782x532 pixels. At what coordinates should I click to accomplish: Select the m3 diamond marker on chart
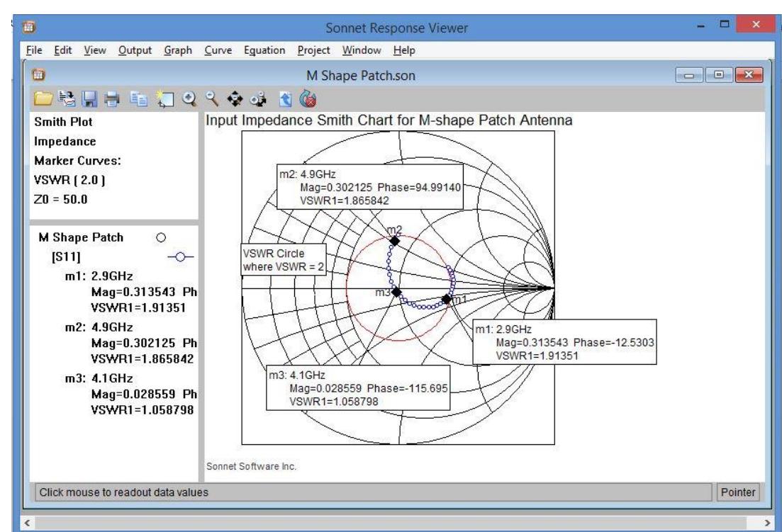coord(396,292)
